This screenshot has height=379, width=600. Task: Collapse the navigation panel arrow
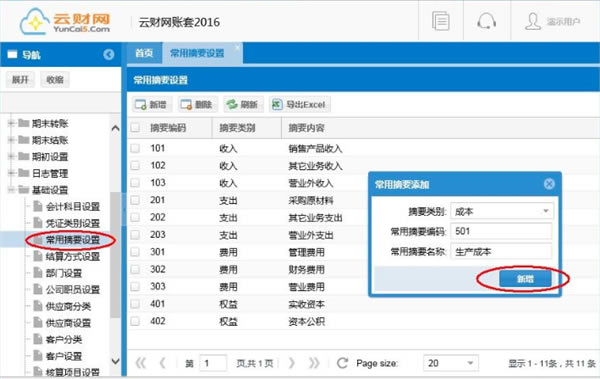tap(109, 55)
